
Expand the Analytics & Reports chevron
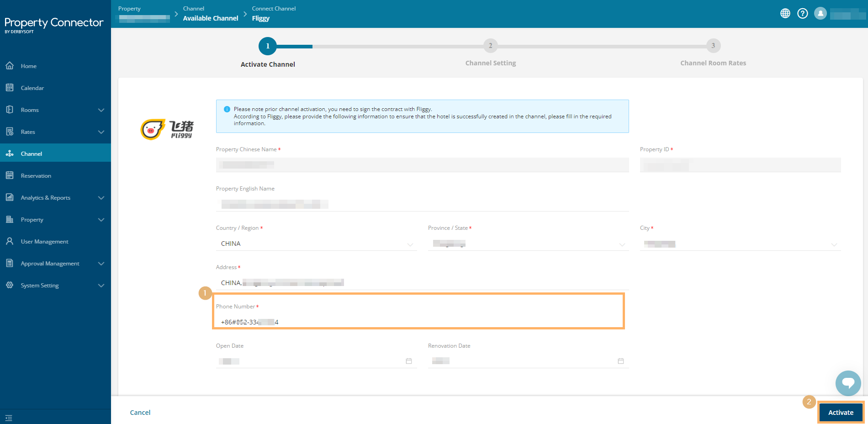coord(101,198)
